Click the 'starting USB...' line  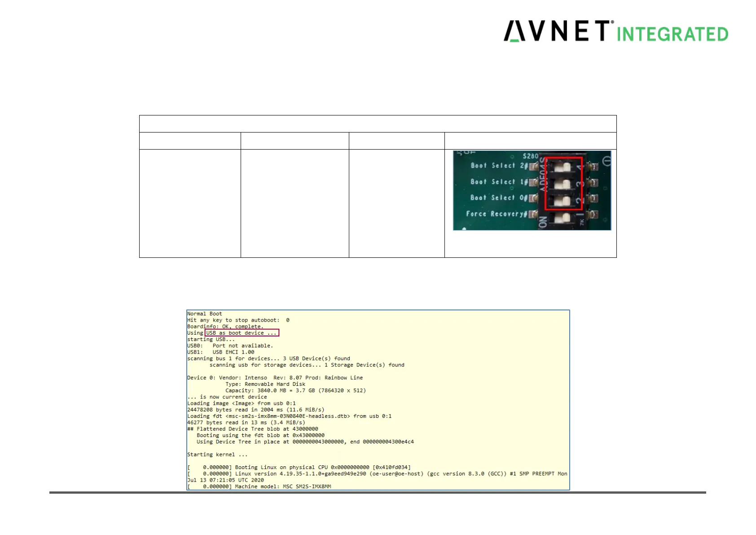[211, 339]
